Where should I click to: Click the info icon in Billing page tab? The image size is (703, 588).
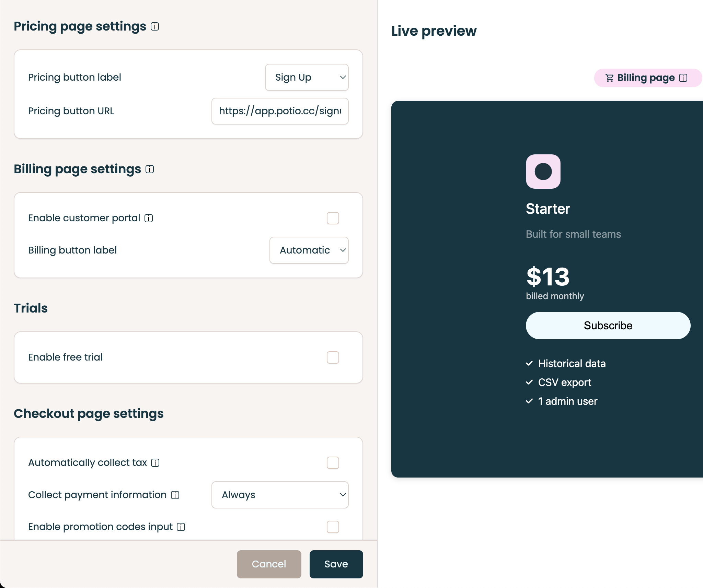683,78
